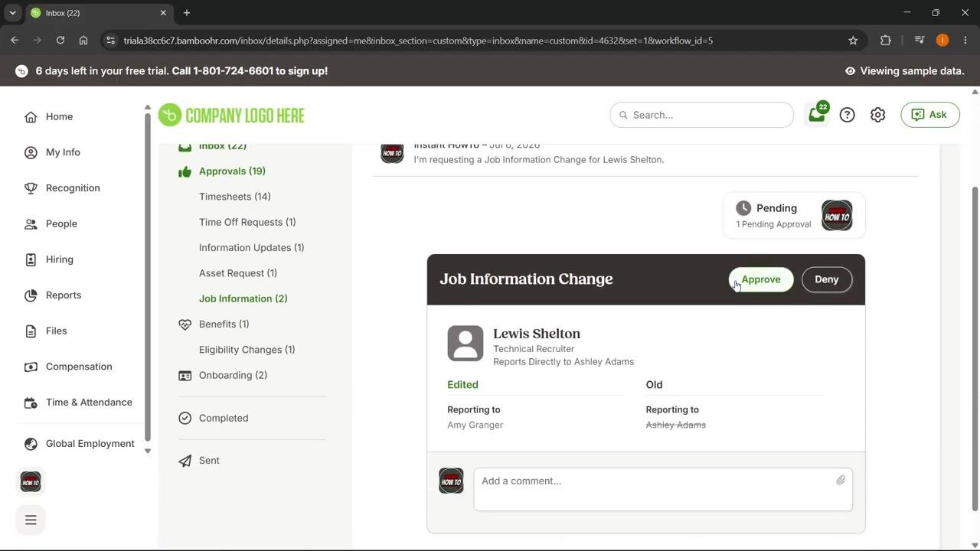Open Recognition in the sidebar
Image resolution: width=980 pixels, height=551 pixels.
(x=73, y=188)
